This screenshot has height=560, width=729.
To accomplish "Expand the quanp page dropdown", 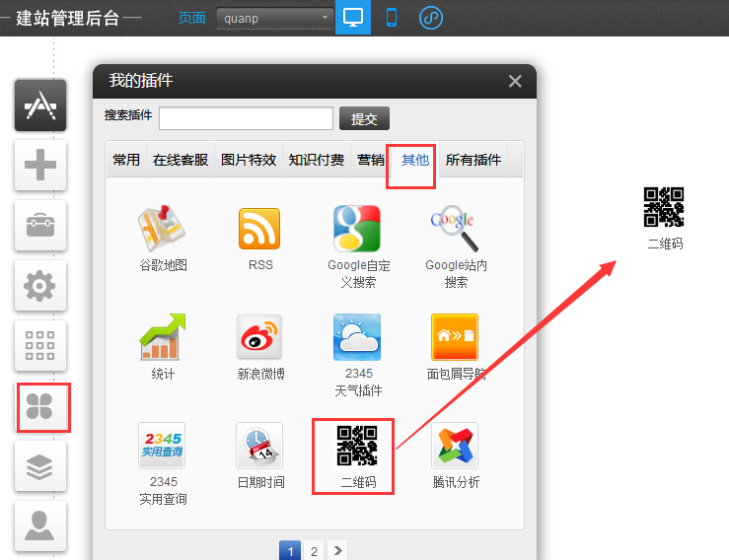I will [x=275, y=19].
